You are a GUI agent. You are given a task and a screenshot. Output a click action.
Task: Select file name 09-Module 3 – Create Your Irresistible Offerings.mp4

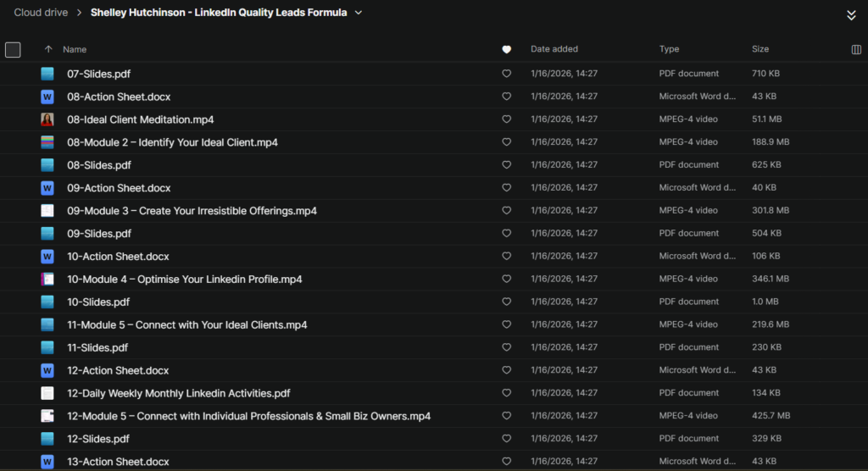pos(192,211)
